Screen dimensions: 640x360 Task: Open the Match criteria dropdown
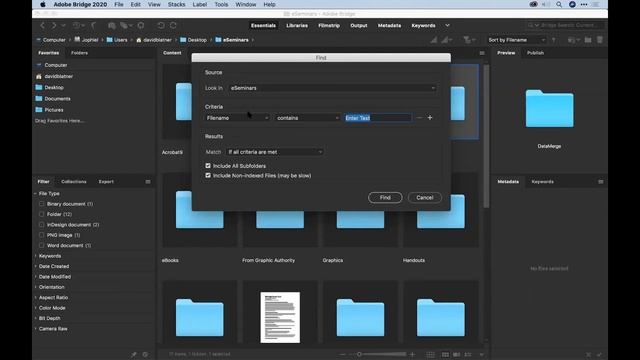(275, 152)
